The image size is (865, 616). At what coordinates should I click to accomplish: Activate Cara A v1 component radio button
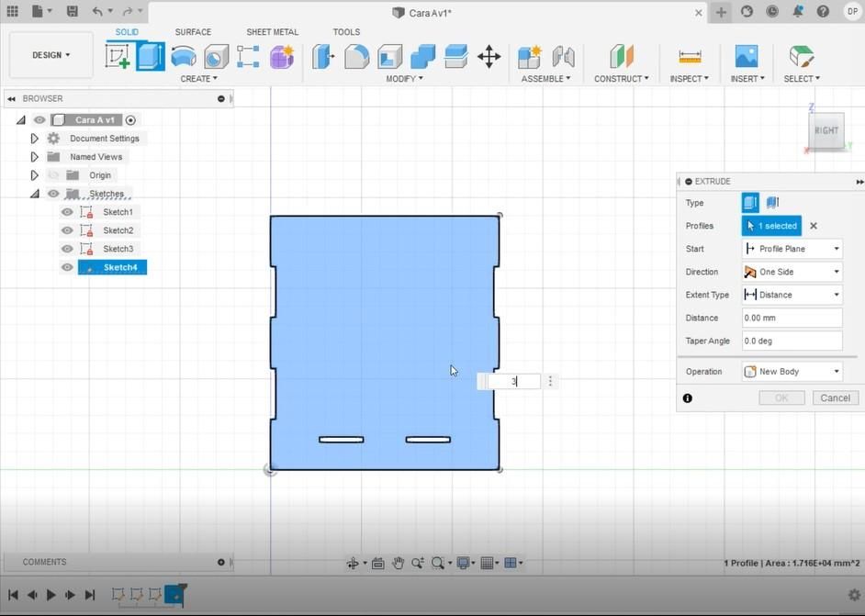[130, 120]
